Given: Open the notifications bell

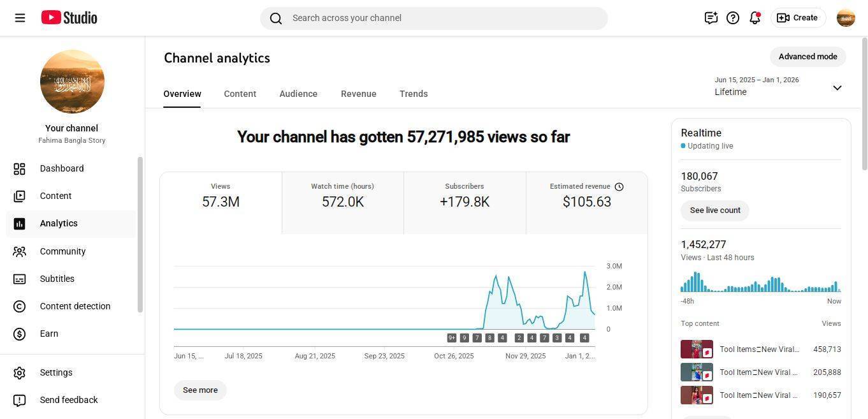Looking at the screenshot, I should [x=755, y=18].
